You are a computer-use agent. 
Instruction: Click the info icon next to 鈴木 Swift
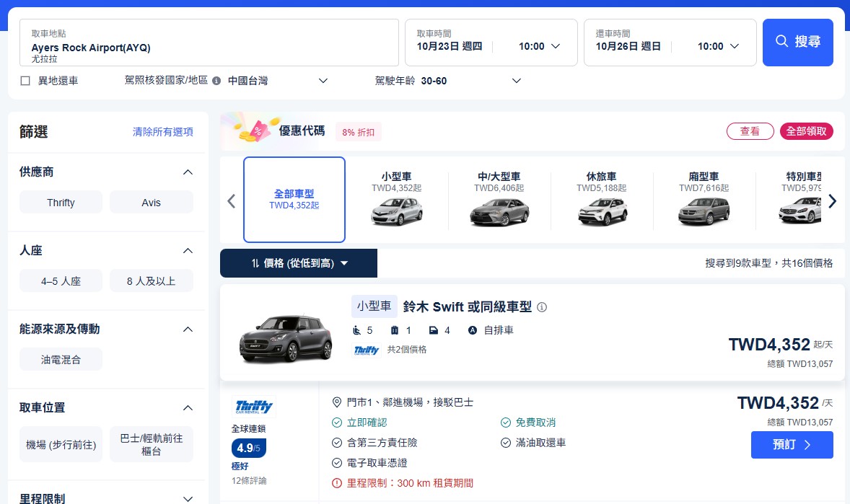coord(542,307)
